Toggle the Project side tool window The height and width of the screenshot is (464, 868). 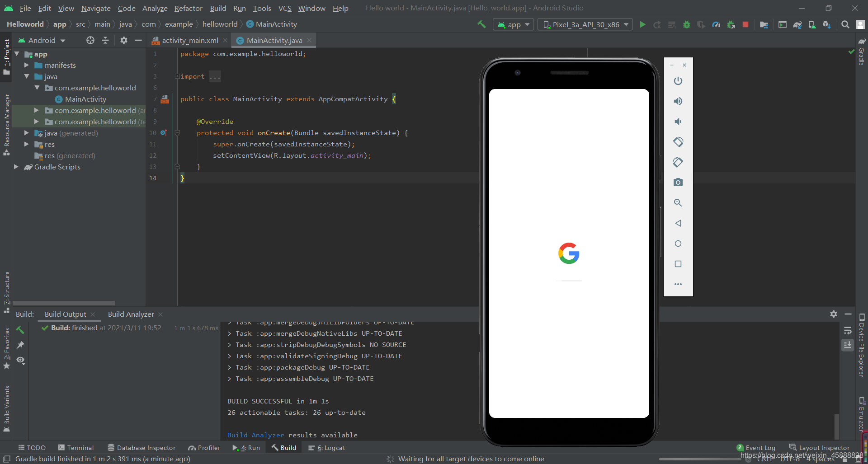[6, 56]
